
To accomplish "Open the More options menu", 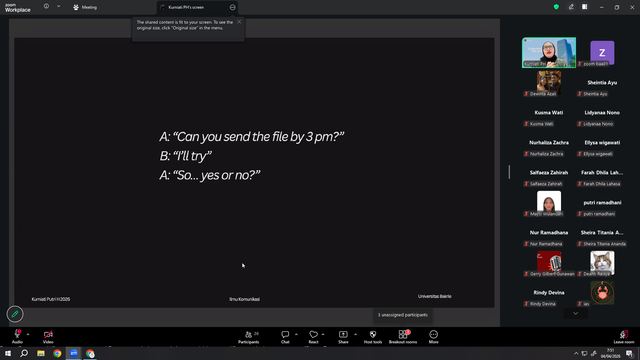I will click(433, 337).
